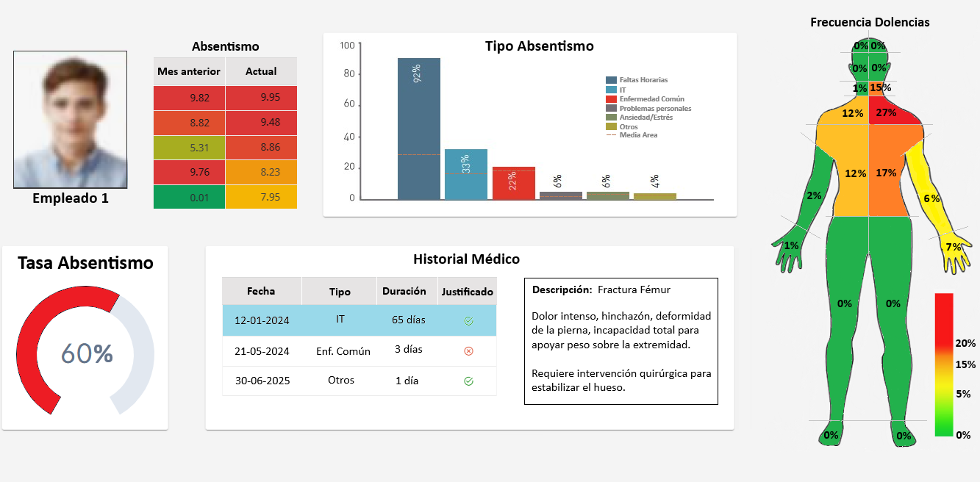Sort by Fecha column header

point(261,291)
